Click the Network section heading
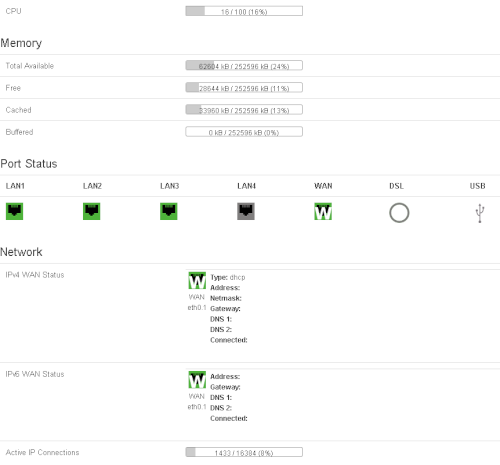 [x=21, y=252]
